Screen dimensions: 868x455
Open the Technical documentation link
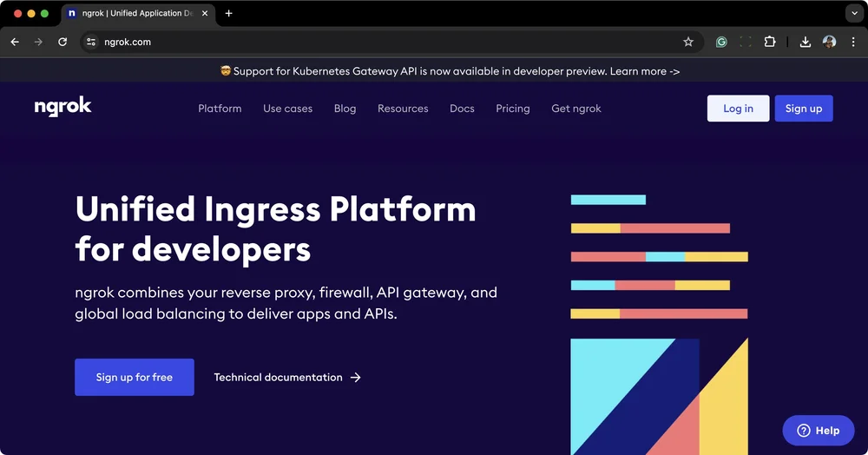pos(287,377)
